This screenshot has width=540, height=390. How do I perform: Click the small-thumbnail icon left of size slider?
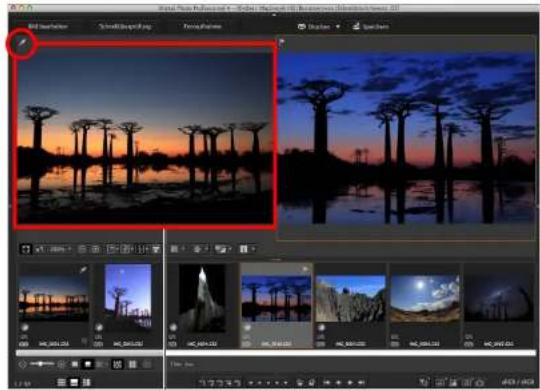[x=22, y=364]
